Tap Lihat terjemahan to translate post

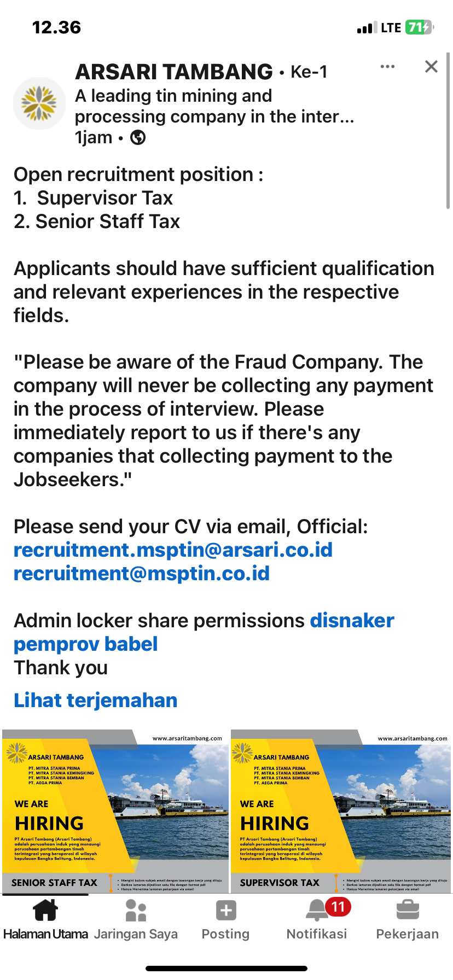click(x=96, y=701)
